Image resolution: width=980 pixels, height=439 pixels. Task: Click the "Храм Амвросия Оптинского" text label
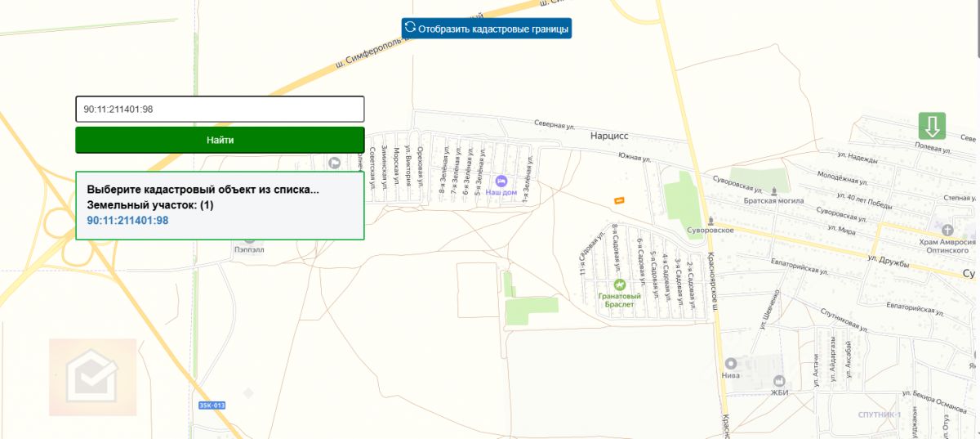point(948,247)
